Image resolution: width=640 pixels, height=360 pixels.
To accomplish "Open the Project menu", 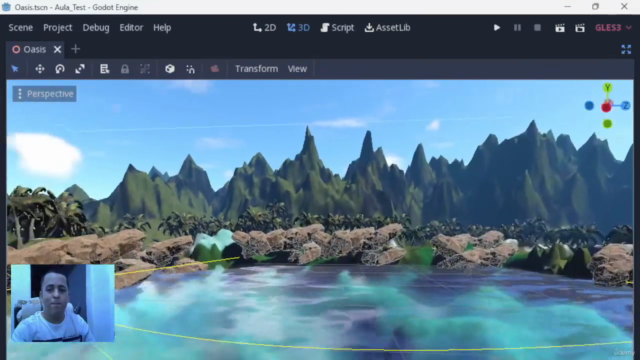I will 58,27.
